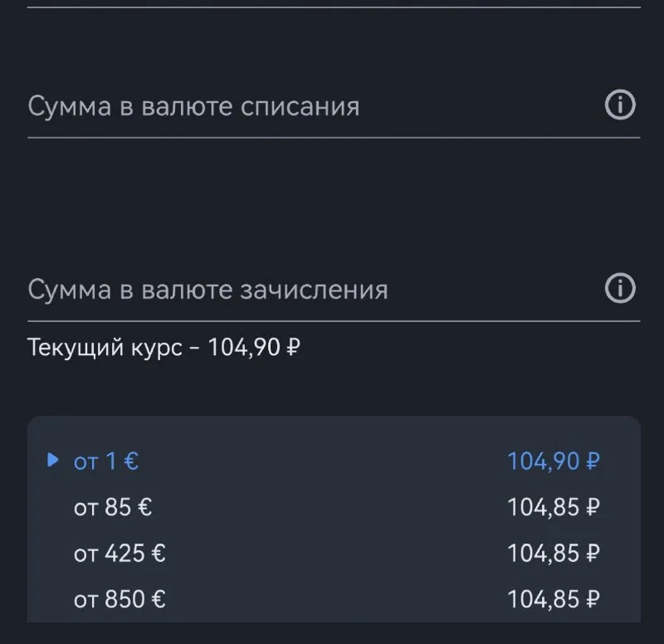This screenshot has height=644, width=664.
Task: Choose the от 425 € rate tier
Action: pos(119,554)
